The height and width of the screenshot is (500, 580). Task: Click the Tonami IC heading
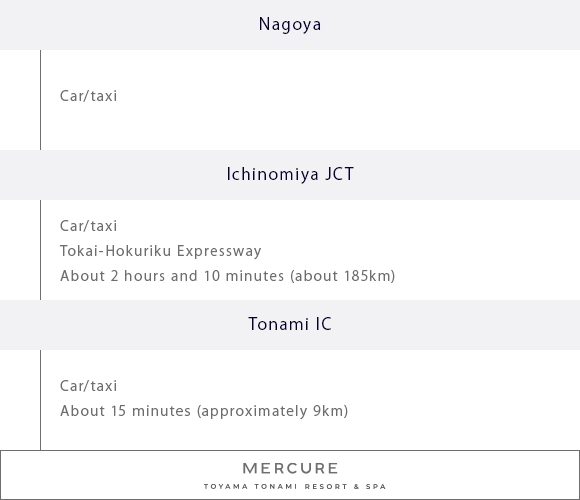tap(290, 324)
